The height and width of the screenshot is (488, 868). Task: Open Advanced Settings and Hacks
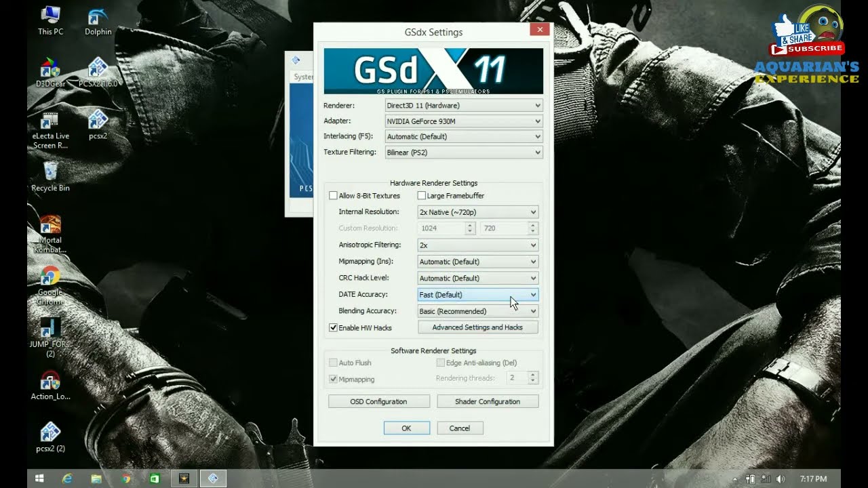coord(478,327)
